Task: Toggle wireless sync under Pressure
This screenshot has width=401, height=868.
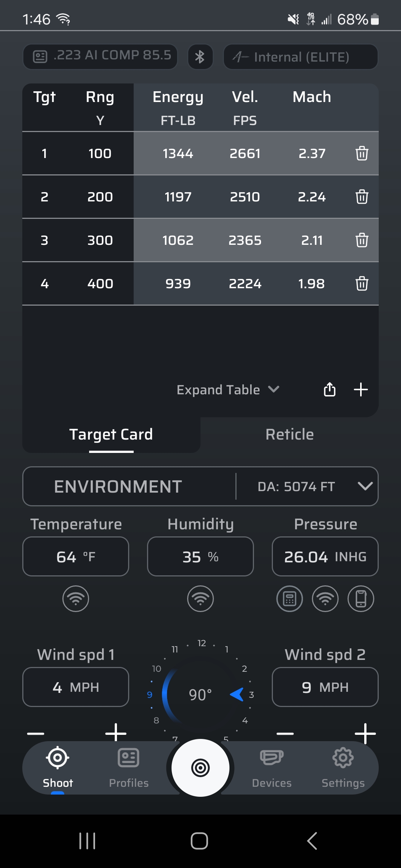Action: point(325,599)
